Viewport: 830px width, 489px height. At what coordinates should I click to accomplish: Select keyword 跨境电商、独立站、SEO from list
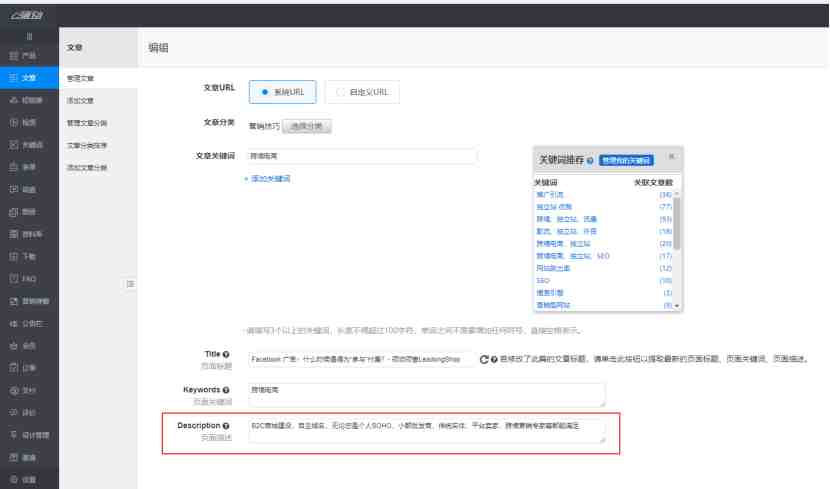tap(573, 256)
